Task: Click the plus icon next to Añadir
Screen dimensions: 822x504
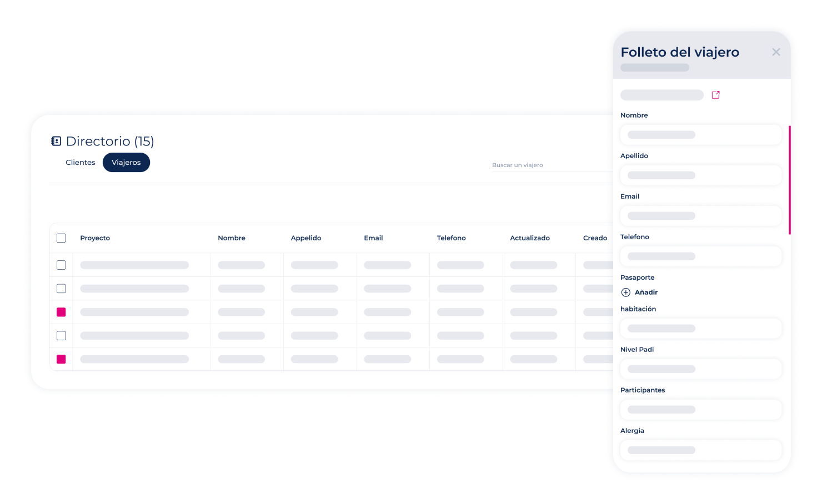Action: 625,292
